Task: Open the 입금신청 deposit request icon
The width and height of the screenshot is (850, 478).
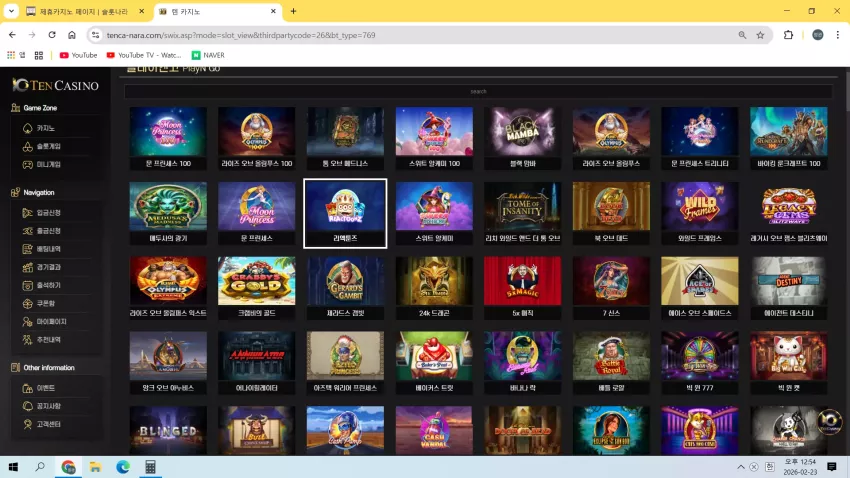Action: click(28, 213)
